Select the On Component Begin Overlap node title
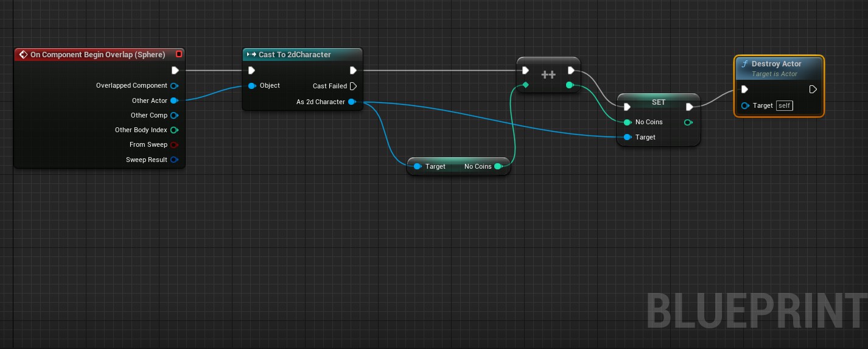 coord(97,55)
